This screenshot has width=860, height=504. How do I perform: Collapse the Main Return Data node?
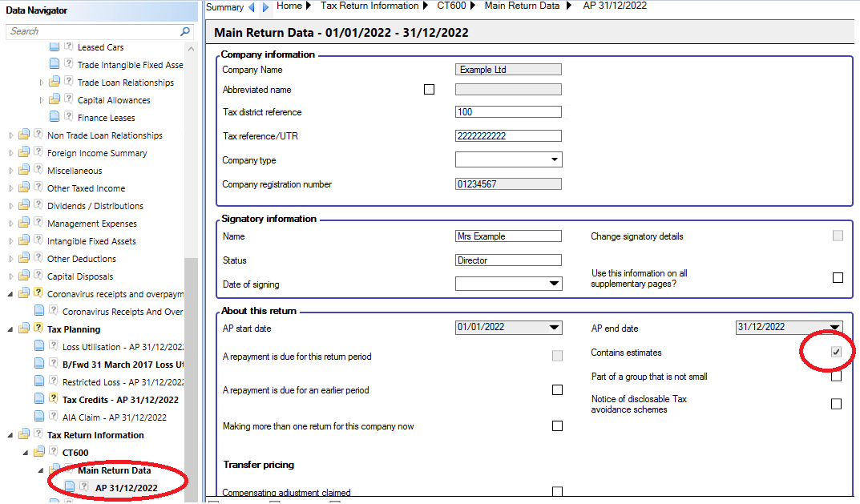coord(41,470)
